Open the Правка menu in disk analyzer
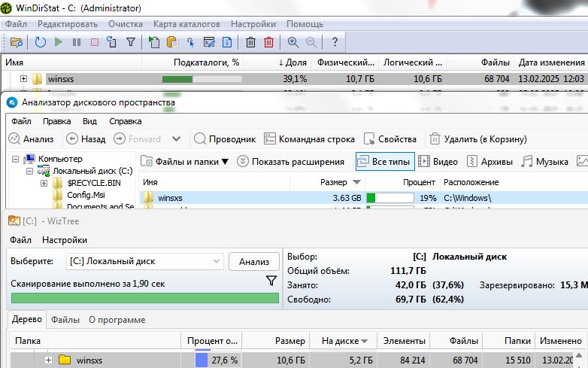 (56, 122)
